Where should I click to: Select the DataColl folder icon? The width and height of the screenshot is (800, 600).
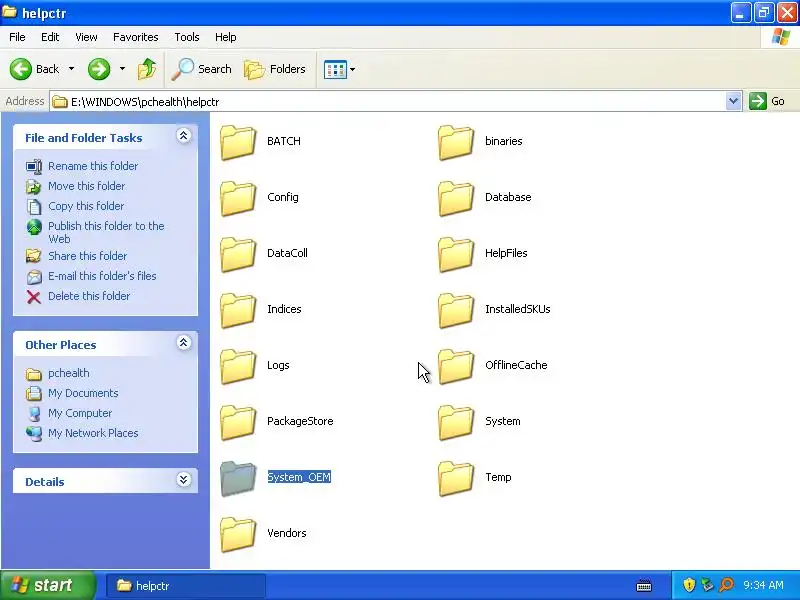click(x=238, y=255)
